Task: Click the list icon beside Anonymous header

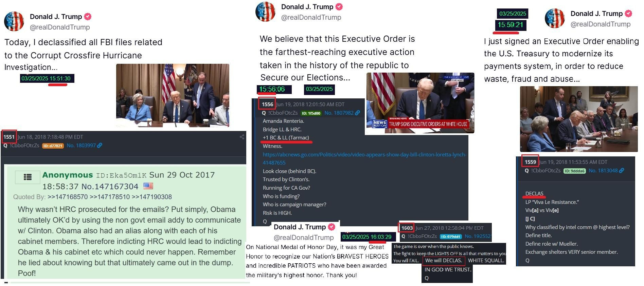Action: click(x=28, y=177)
